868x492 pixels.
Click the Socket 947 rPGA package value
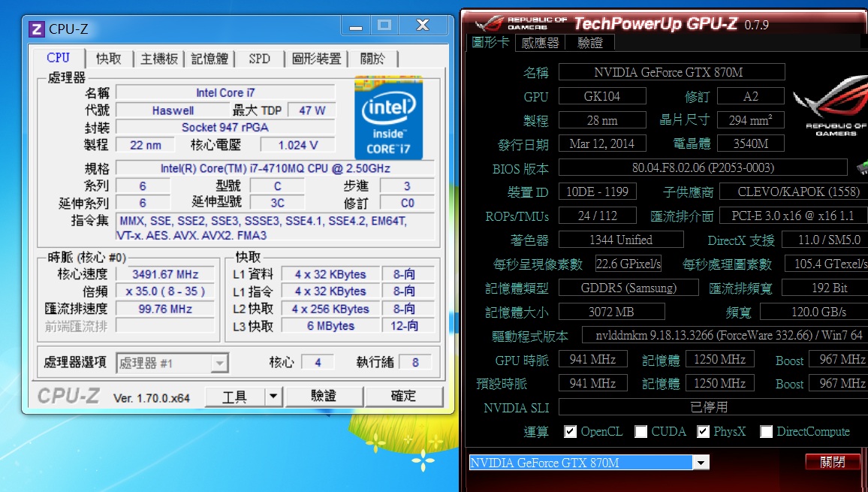point(225,128)
